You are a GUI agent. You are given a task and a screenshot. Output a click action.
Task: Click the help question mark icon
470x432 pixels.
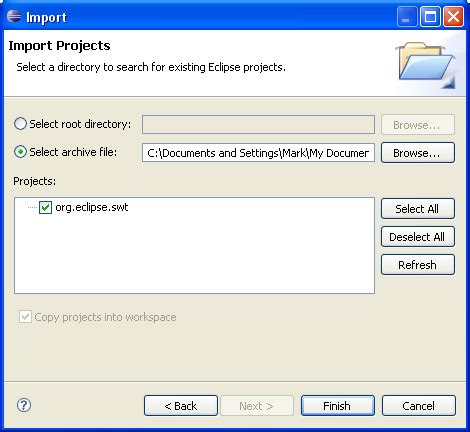tap(24, 405)
